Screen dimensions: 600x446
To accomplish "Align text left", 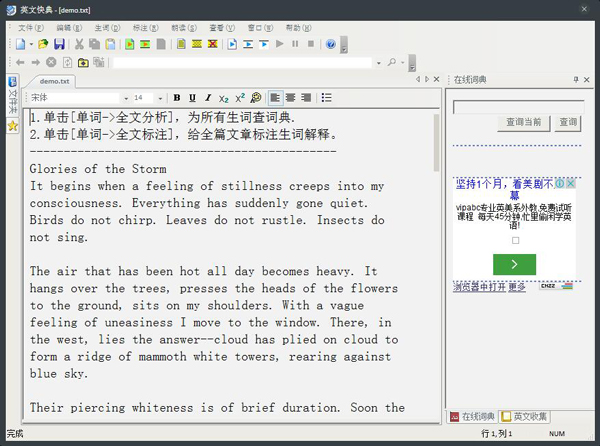I will pyautogui.click(x=275, y=98).
